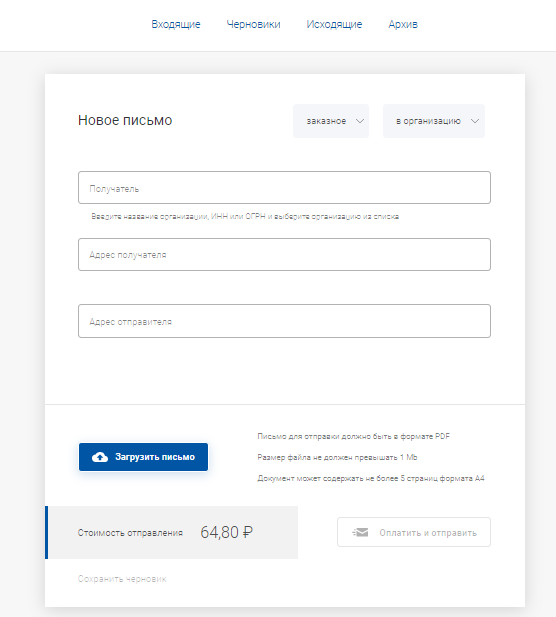Open the Архив tab
Screen dimensions: 556x617
click(x=403, y=24)
